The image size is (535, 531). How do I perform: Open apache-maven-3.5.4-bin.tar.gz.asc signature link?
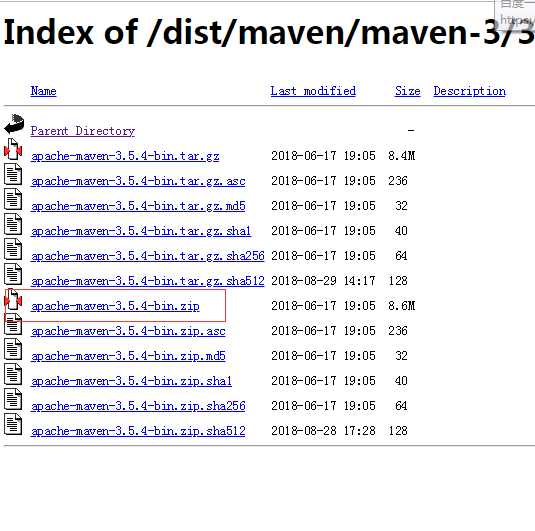click(x=138, y=181)
